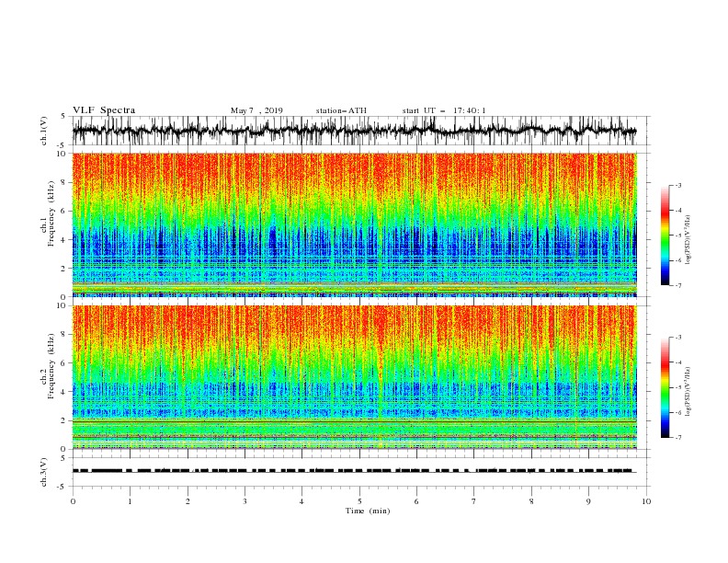The height and width of the screenshot is (563, 728).
Task: Click the "Time (min)" axis title
Action: [368, 511]
